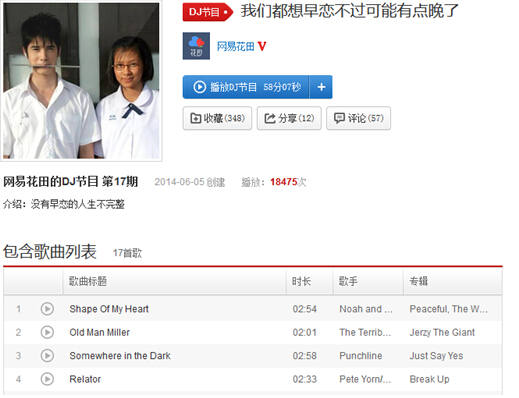
Task: Click the 歌曲标题 column header
Action: (88, 281)
